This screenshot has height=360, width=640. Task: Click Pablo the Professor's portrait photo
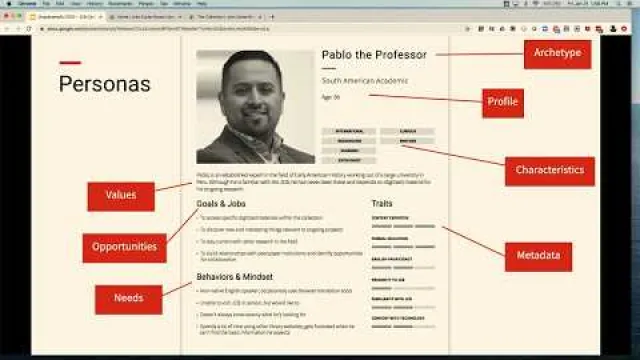pos(256,107)
